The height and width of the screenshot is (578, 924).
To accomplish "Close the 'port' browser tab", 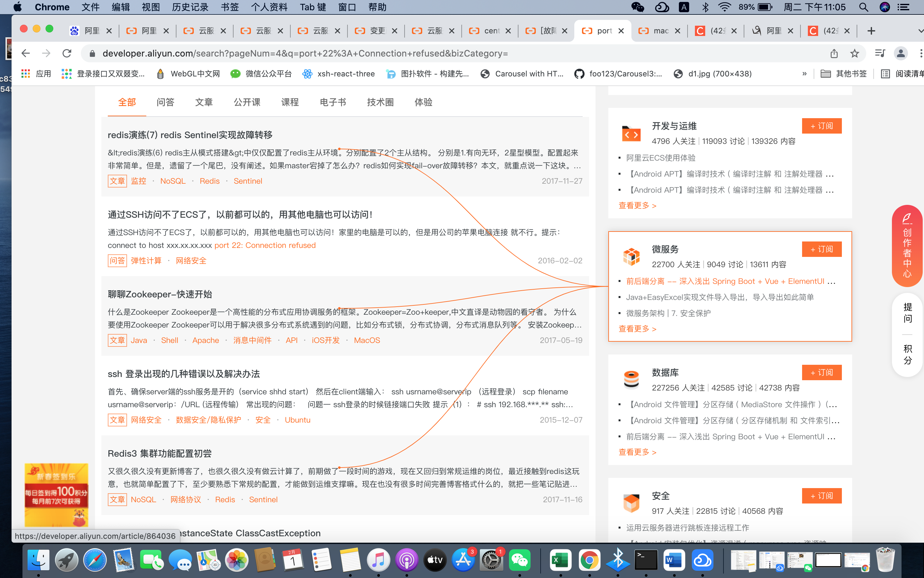I will click(x=621, y=31).
